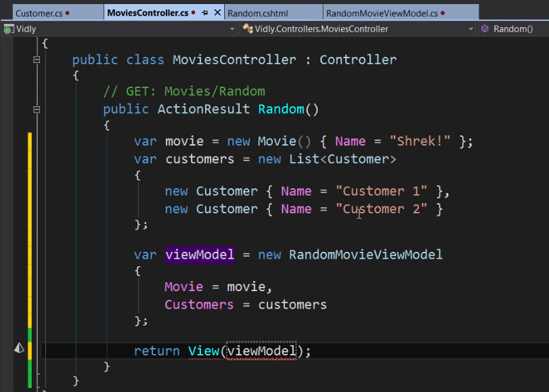549x392 pixels.
Task: Click the Movie property in the initializer
Action: tap(184, 286)
